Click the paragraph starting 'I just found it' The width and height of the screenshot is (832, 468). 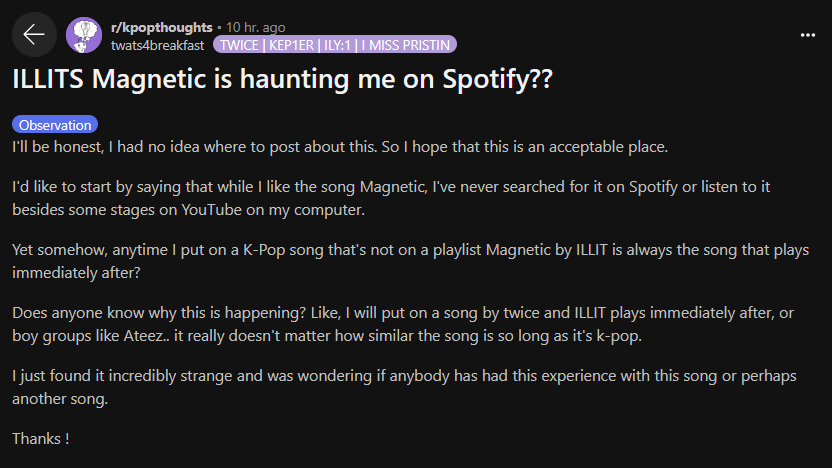click(x=400, y=387)
